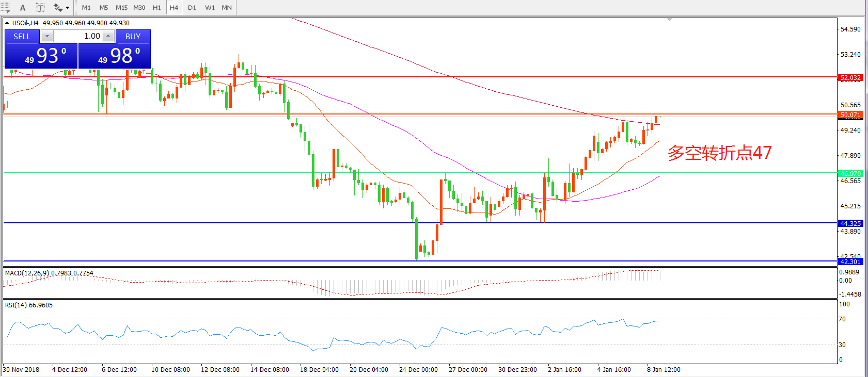Click the BUY button

(133, 36)
